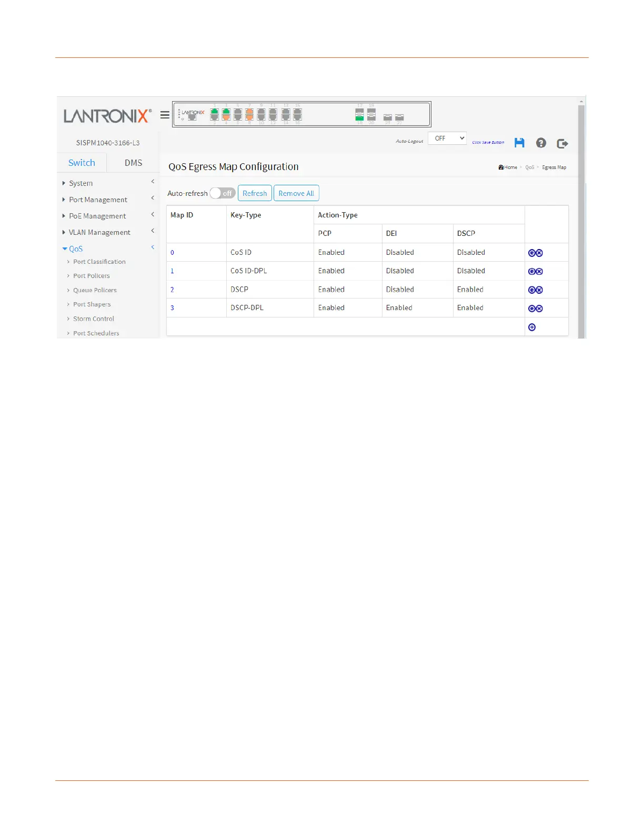Open Port Classification under QoS
644x834 pixels.
point(99,262)
